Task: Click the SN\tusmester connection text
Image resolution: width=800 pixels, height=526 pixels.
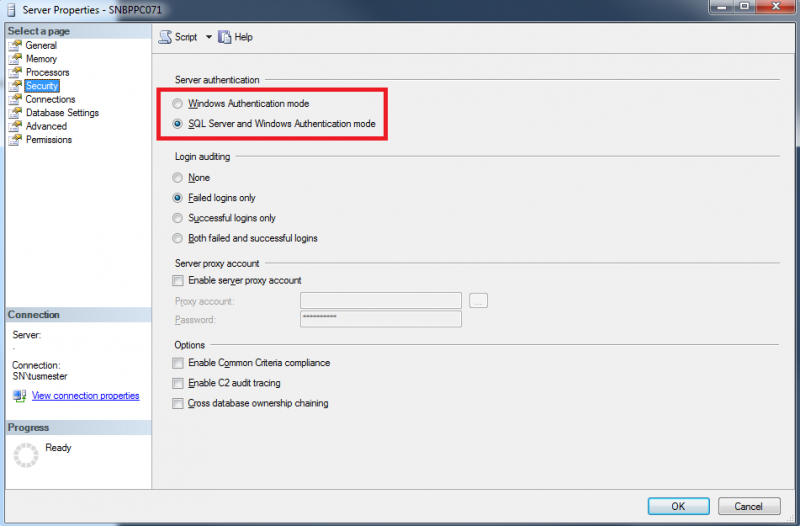Action: [40, 377]
